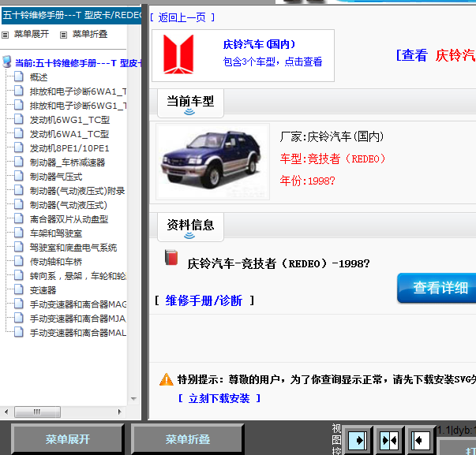Image resolution: width=476 pixels, height=455 pixels.
Task: Open 手动变速器和离合器MAG entry
Action: (78, 304)
